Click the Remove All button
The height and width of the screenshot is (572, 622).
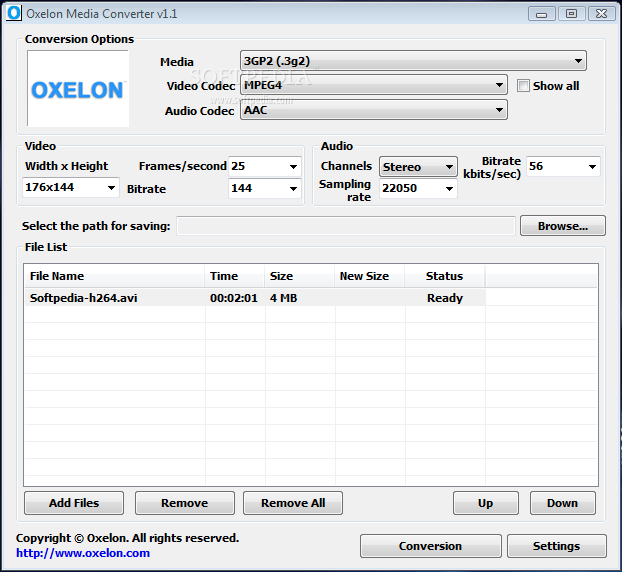pos(293,503)
